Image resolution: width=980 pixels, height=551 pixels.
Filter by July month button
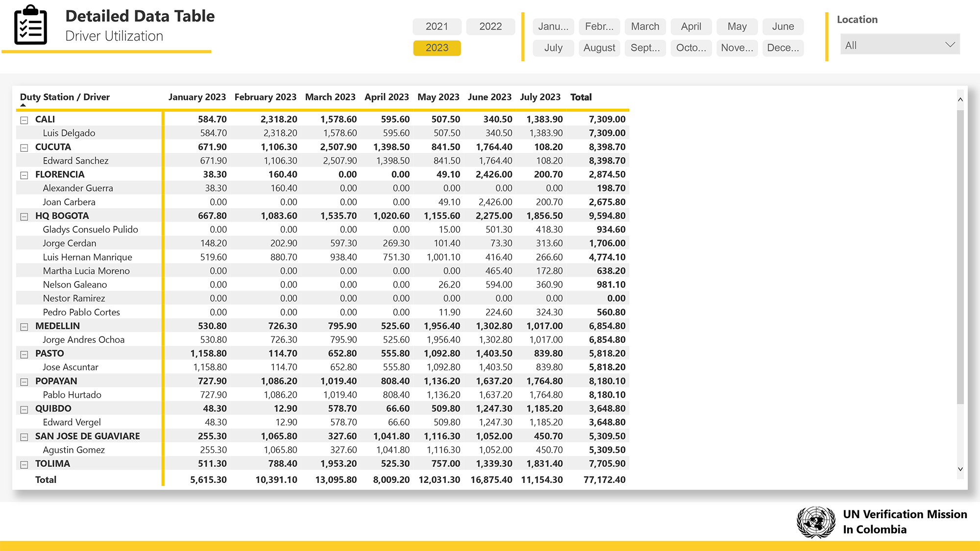pos(553,48)
